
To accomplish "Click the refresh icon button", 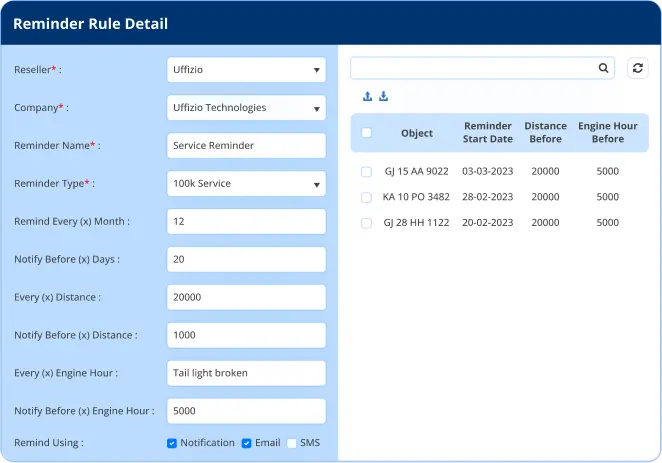I will click(x=637, y=68).
